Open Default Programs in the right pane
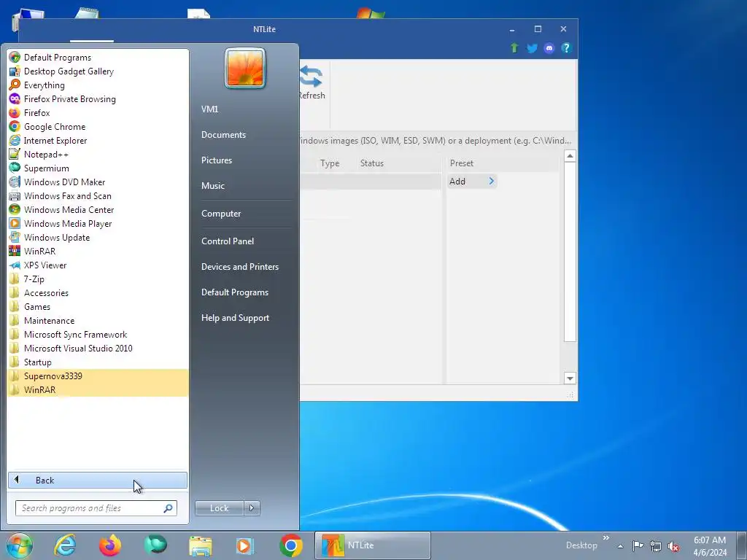Image resolution: width=747 pixels, height=560 pixels. tap(234, 292)
